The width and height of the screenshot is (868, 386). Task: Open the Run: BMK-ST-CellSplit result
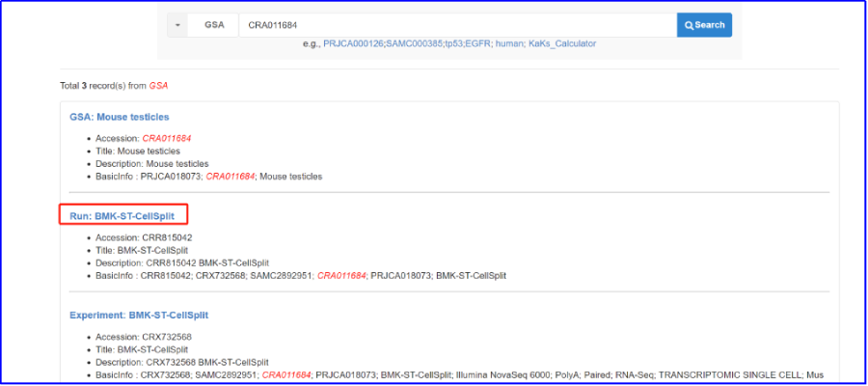coord(122,215)
